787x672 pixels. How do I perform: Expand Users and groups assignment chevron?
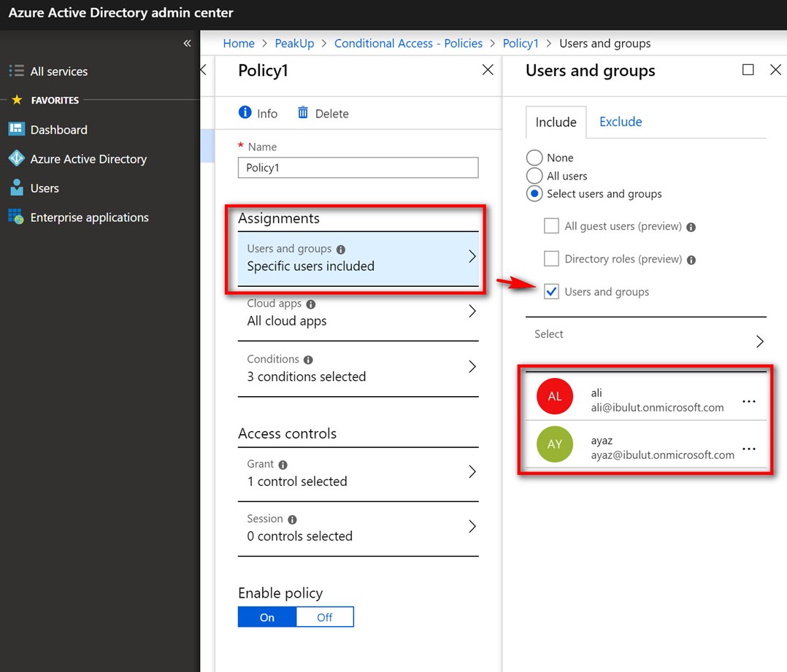(472, 256)
